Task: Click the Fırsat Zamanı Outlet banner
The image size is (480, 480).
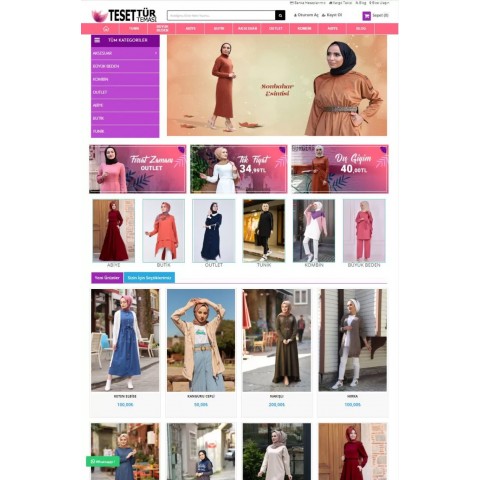Action: [138, 169]
